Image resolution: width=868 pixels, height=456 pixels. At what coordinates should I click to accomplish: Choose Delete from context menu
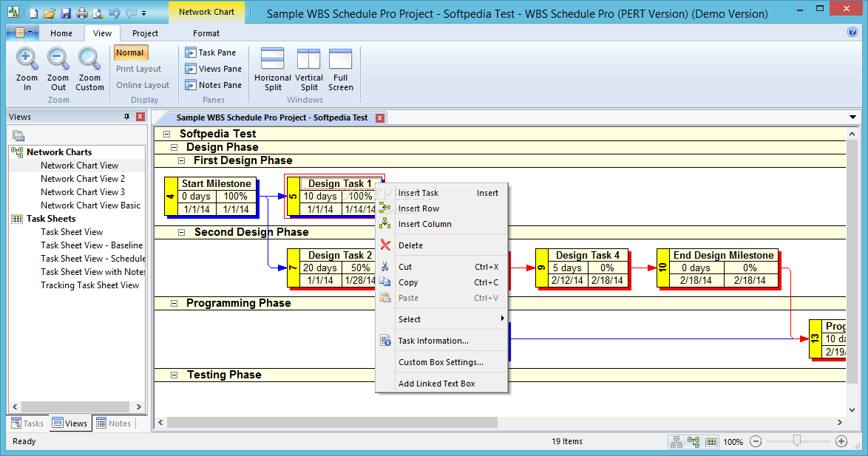coord(441,245)
